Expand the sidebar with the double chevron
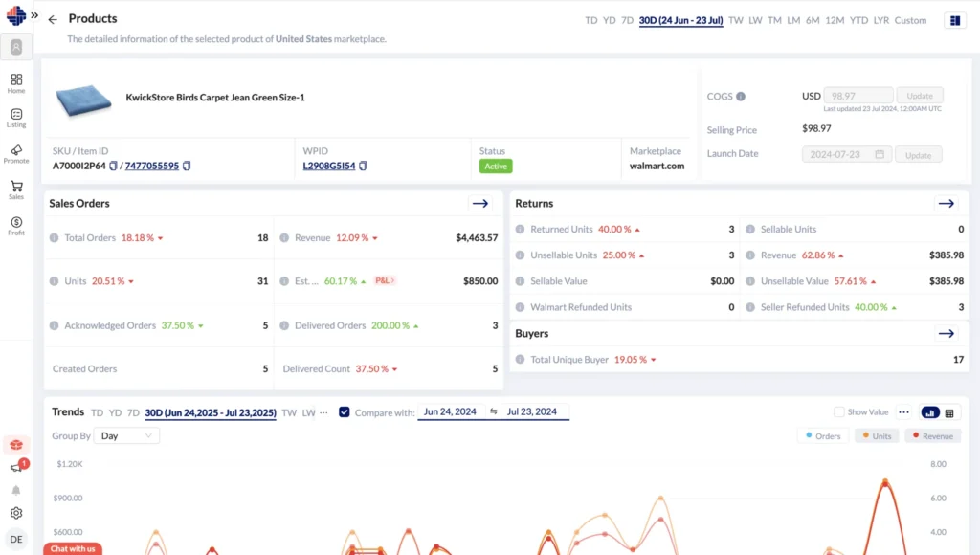This screenshot has height=555, width=980. (34, 15)
